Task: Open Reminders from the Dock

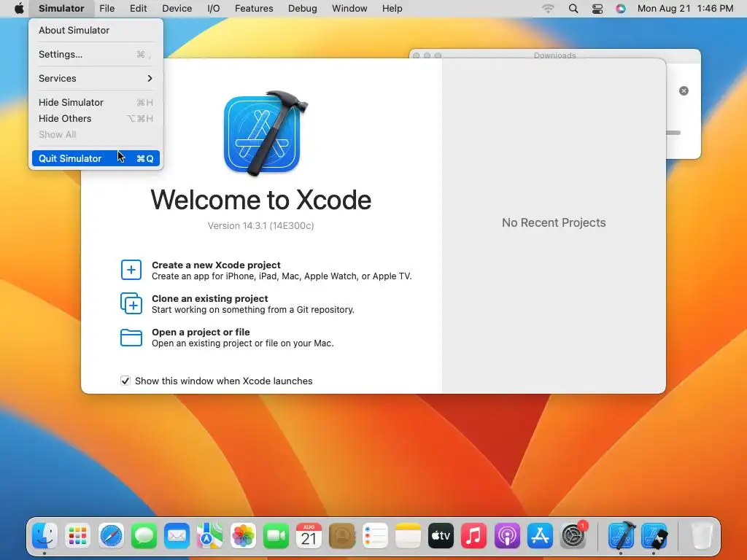Action: point(375,536)
